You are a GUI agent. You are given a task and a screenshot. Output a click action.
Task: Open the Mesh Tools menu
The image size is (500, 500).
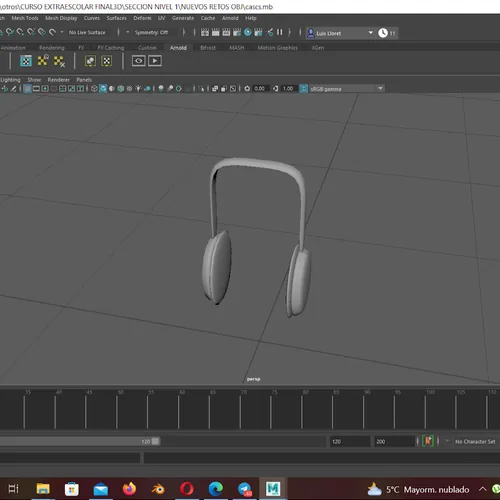25,18
